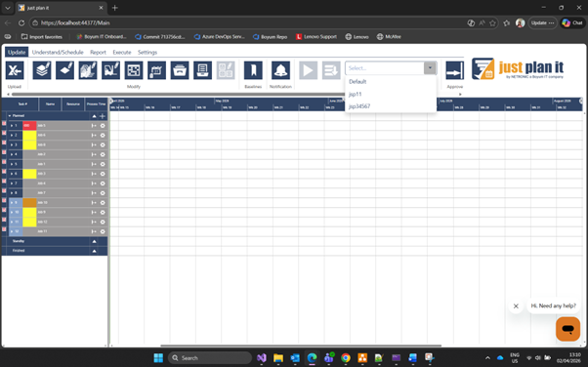
Task: Click the browser refresh icon
Action: [x=21, y=22]
